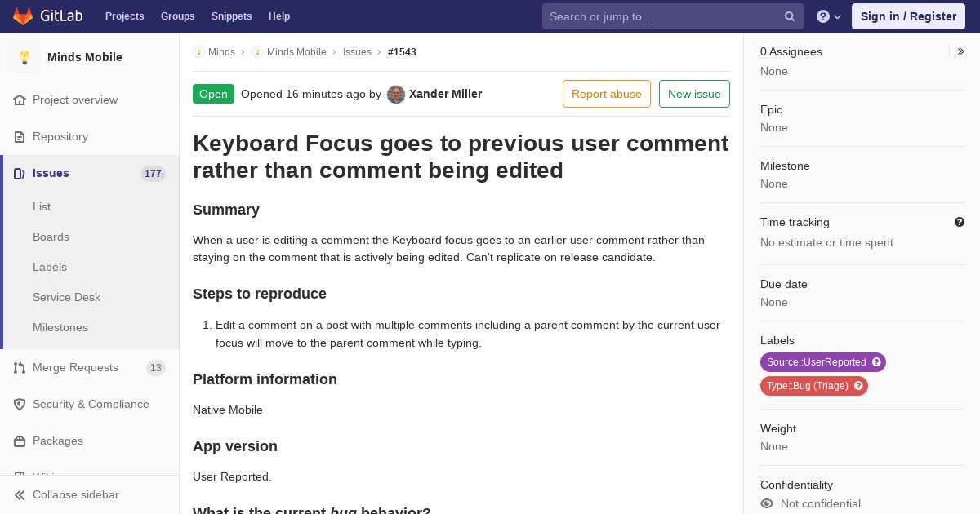Click Merge Requests sidebar label
Image resolution: width=980 pixels, height=514 pixels.
tap(75, 367)
